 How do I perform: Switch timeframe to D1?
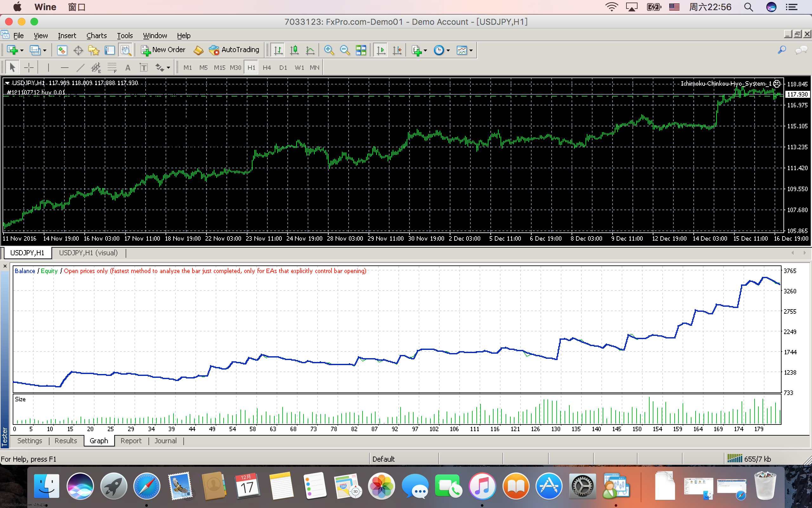(283, 68)
